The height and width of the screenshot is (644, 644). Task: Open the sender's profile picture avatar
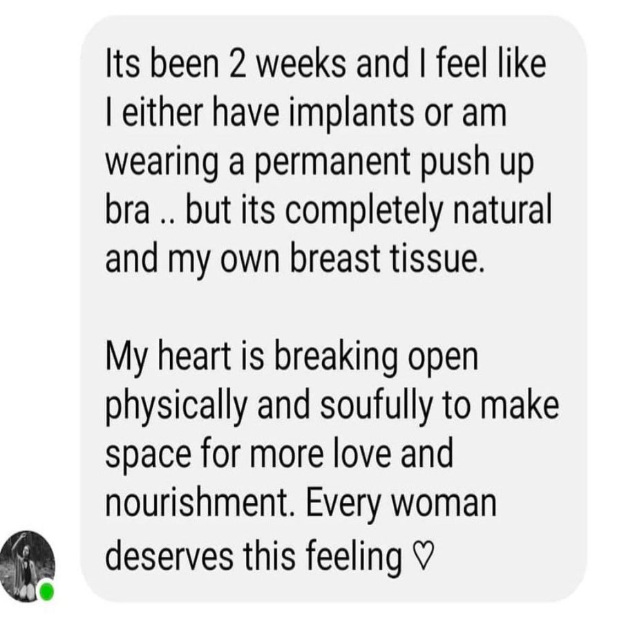click(x=28, y=567)
